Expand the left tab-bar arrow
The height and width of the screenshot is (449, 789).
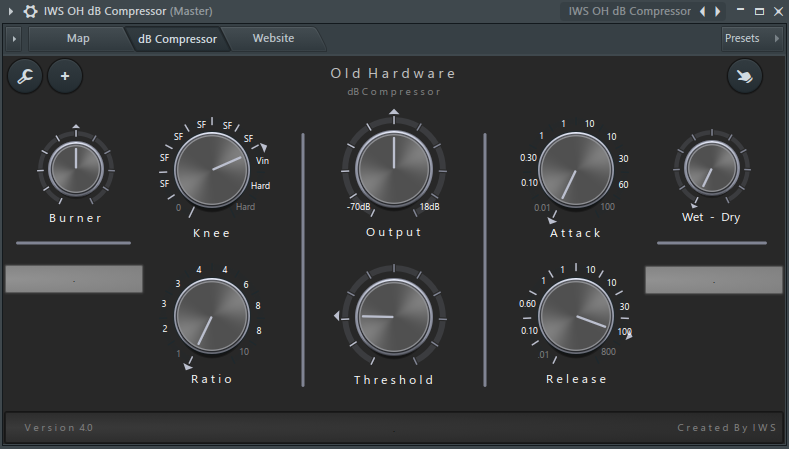click(14, 39)
